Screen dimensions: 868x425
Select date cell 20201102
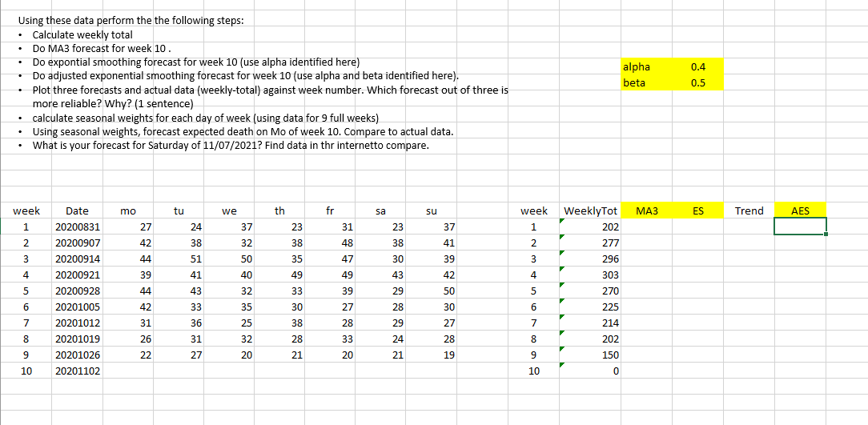[78, 371]
